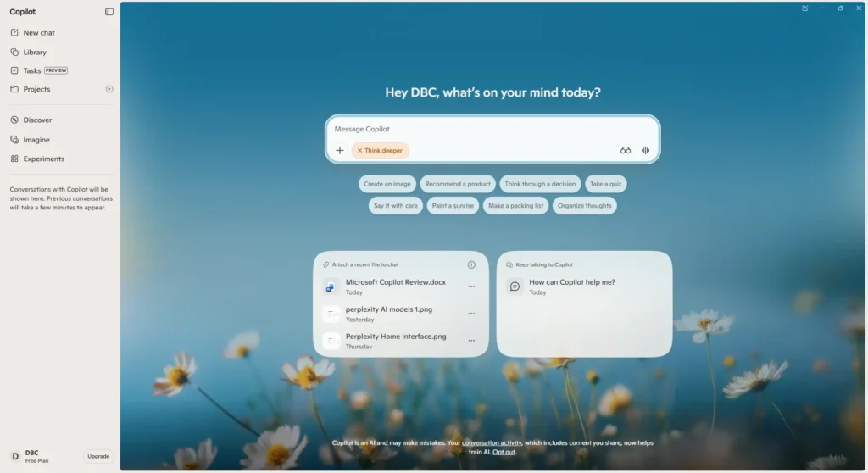The width and height of the screenshot is (868, 473).
Task: Attach Perplexity Home Interface.png file
Action: point(396,341)
